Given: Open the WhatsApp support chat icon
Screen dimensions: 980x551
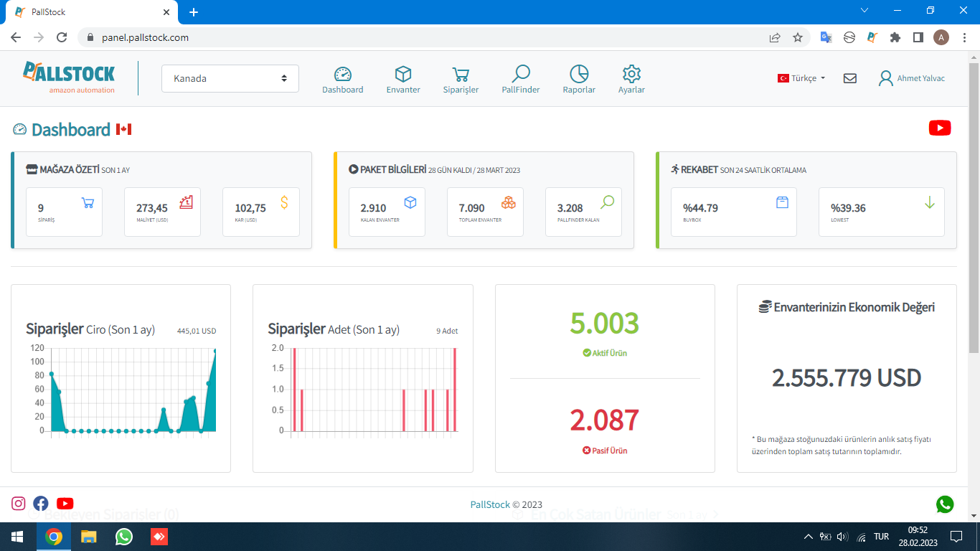Looking at the screenshot, I should tap(945, 504).
